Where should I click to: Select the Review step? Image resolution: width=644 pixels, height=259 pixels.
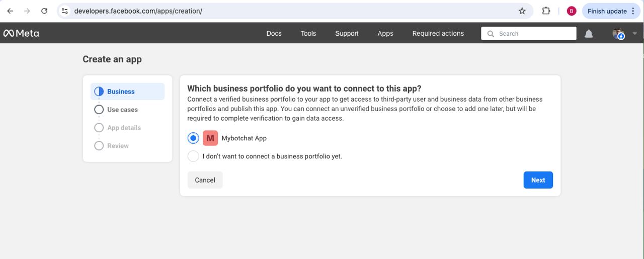point(118,146)
